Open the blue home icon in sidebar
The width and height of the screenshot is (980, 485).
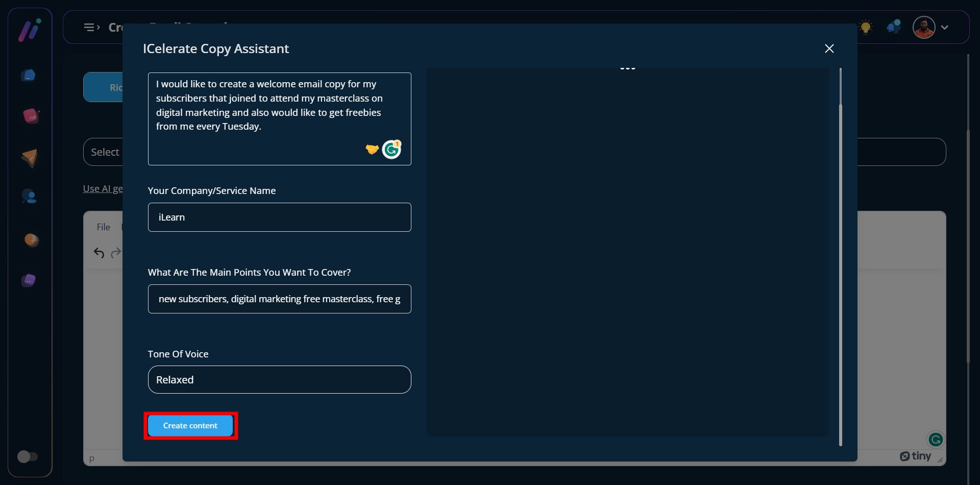(x=29, y=76)
